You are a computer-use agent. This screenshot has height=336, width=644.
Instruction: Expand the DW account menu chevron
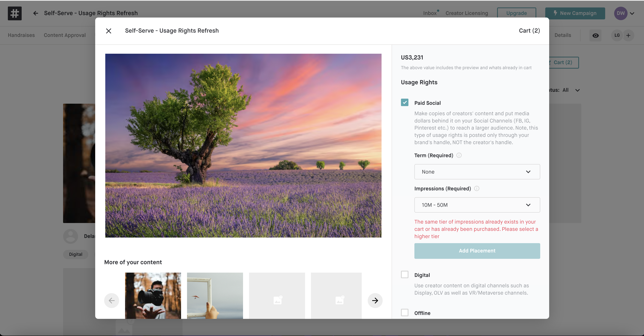coord(632,13)
